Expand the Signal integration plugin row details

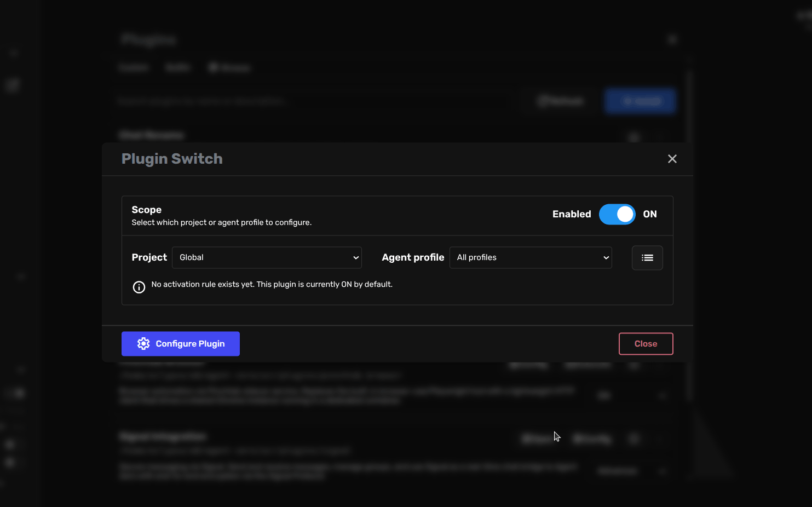[x=662, y=471]
